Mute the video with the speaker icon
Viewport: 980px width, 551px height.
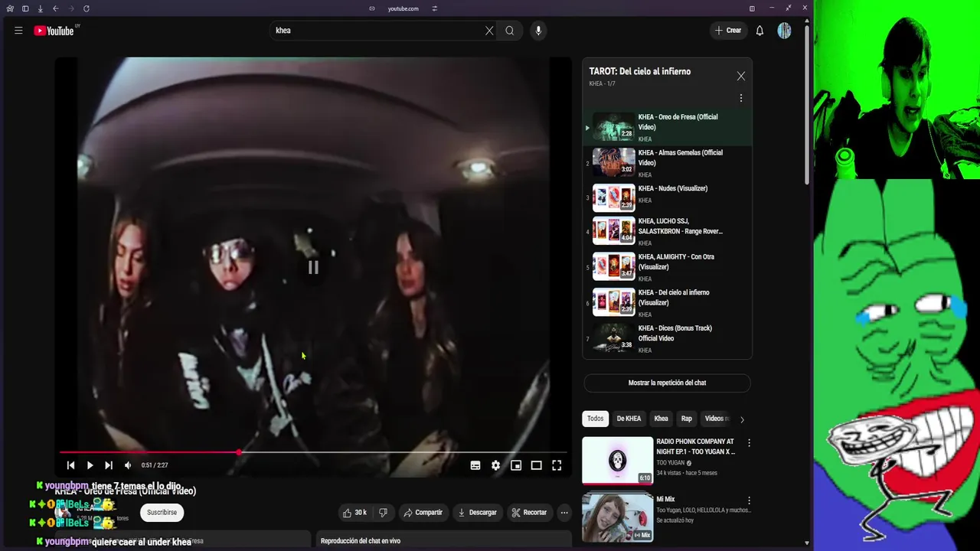point(128,465)
